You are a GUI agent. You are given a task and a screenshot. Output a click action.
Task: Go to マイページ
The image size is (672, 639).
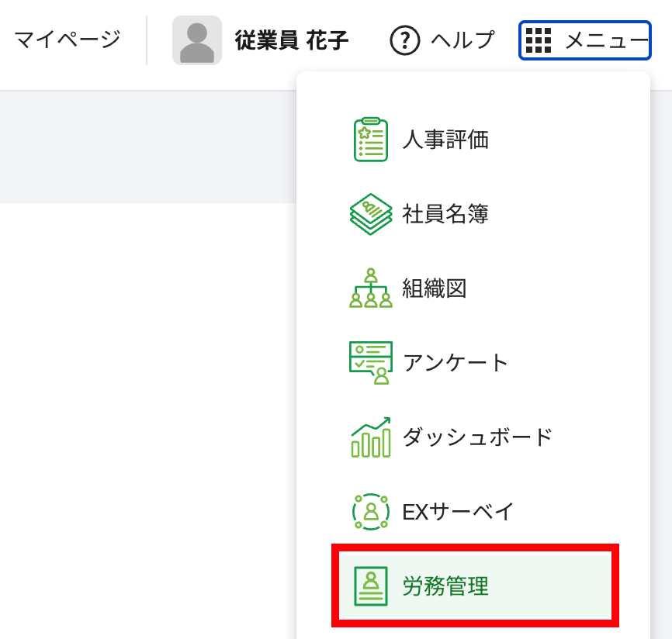[x=66, y=40]
